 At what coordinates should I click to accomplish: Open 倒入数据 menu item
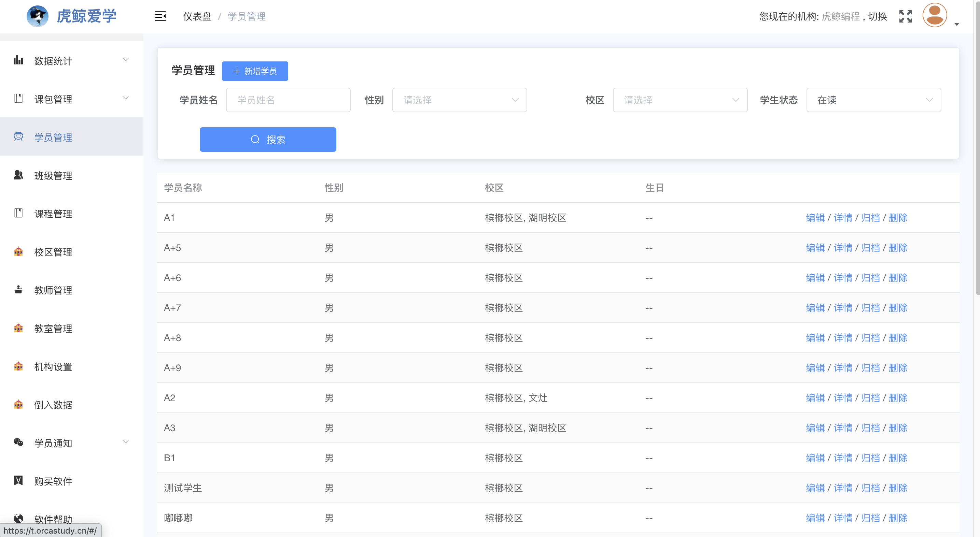pos(71,404)
